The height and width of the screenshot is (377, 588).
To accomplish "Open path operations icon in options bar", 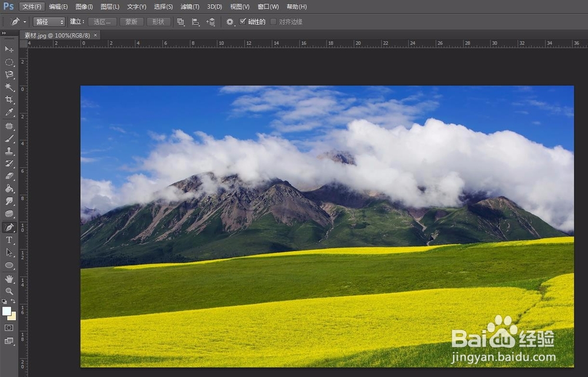I will coord(181,22).
